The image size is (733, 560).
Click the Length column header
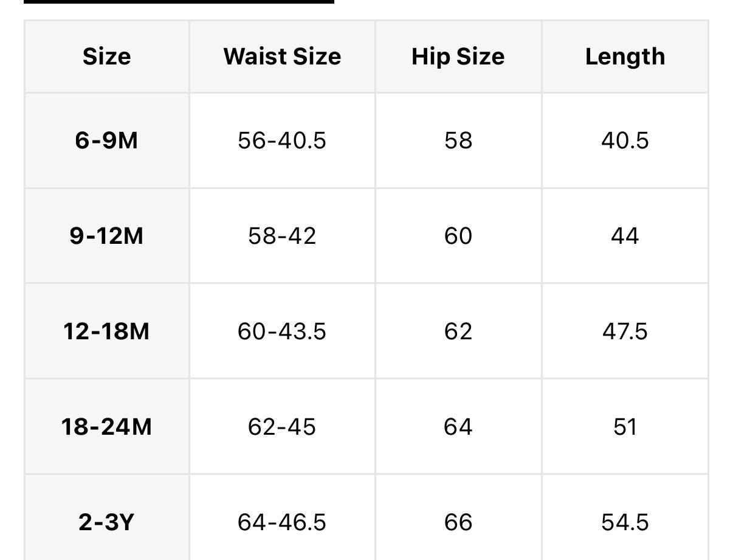pyautogui.click(x=625, y=57)
